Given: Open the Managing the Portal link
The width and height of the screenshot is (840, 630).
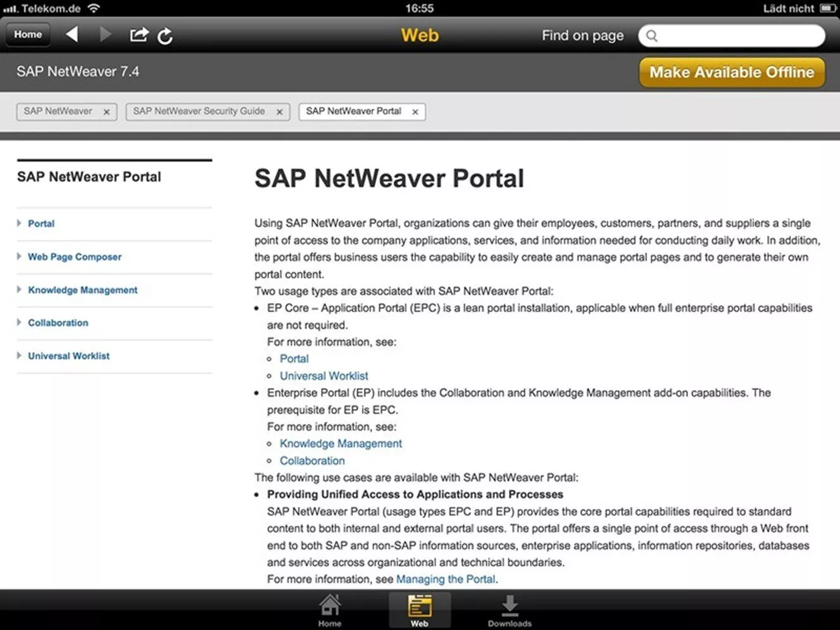Looking at the screenshot, I should point(446,579).
